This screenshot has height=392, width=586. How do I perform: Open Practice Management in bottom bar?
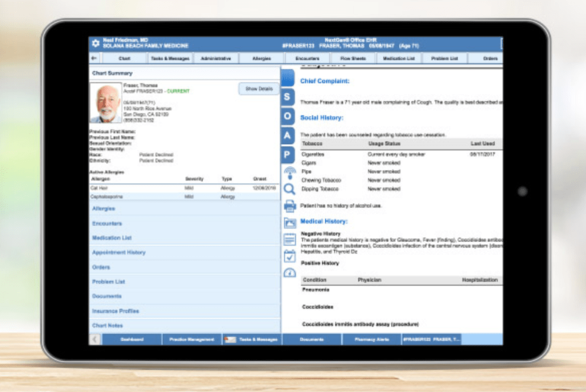pyautogui.click(x=192, y=339)
